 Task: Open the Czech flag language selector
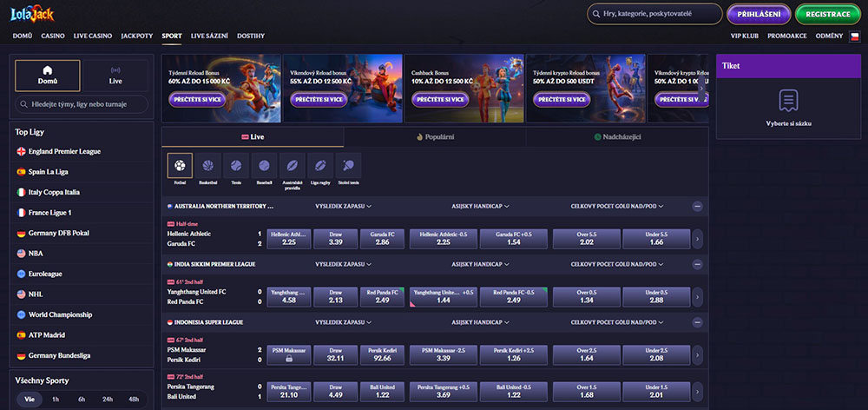pos(855,36)
